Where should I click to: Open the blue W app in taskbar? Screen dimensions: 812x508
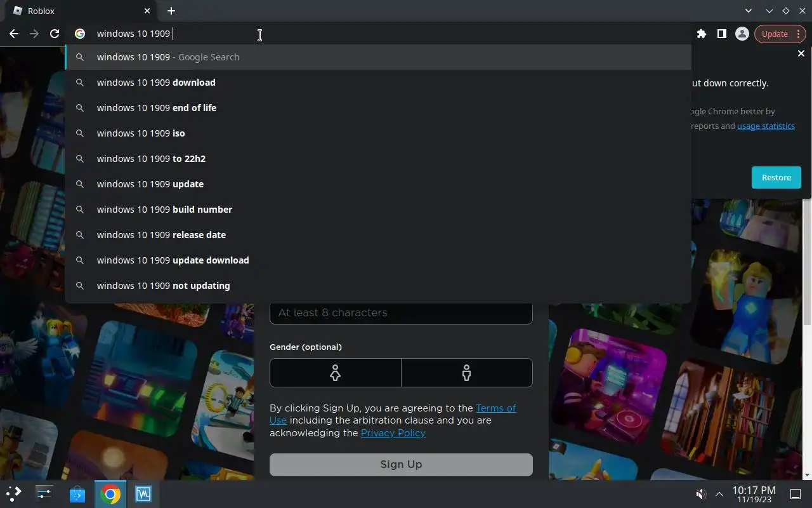(x=143, y=493)
